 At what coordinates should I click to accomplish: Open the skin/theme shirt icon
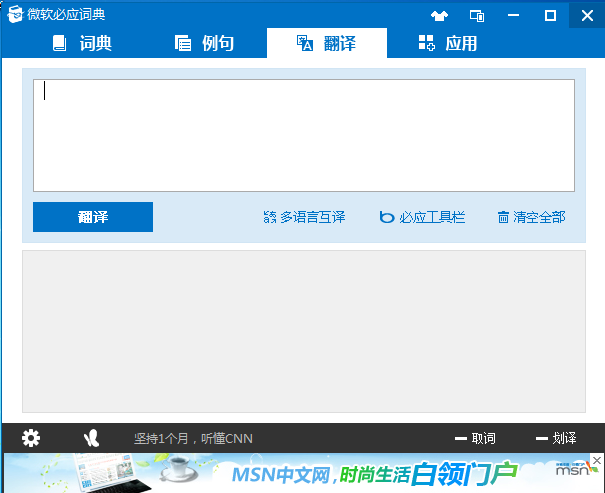[439, 16]
